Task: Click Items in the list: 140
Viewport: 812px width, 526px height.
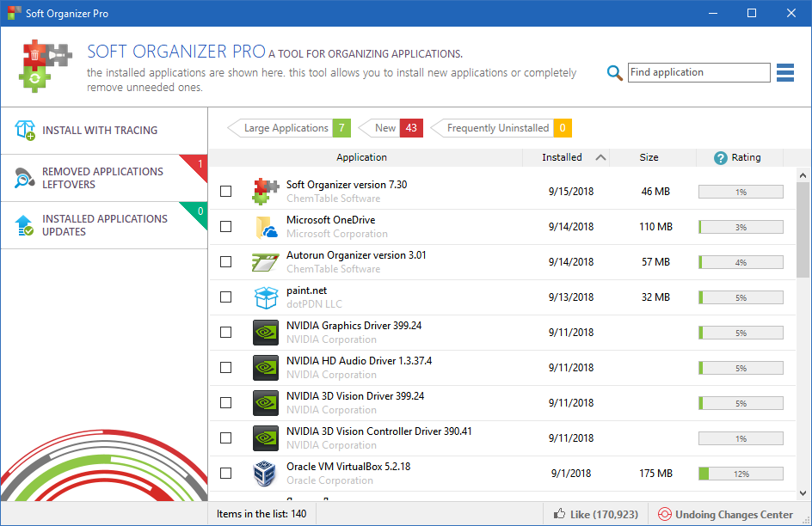Action: [x=261, y=514]
